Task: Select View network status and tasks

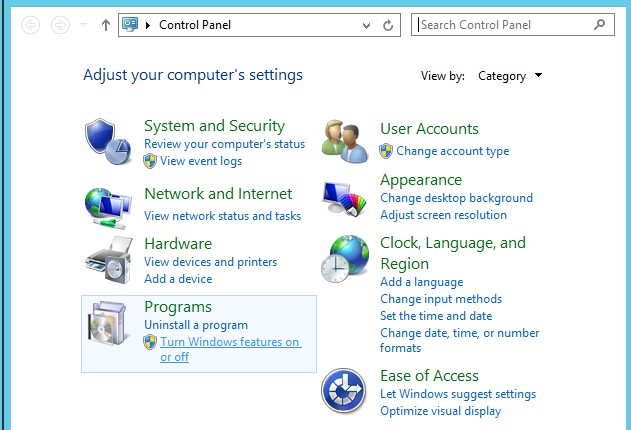Action: [223, 216]
